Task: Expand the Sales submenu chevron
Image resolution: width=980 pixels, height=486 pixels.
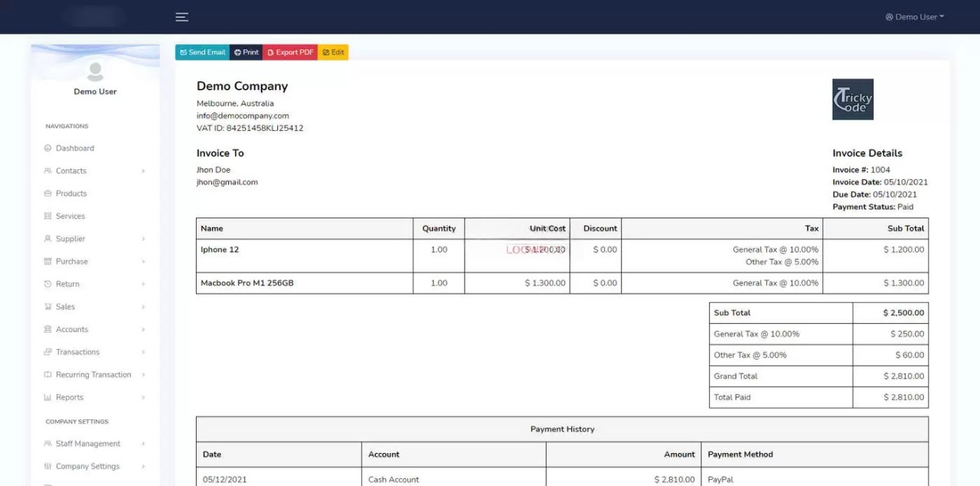Action: [x=143, y=307]
